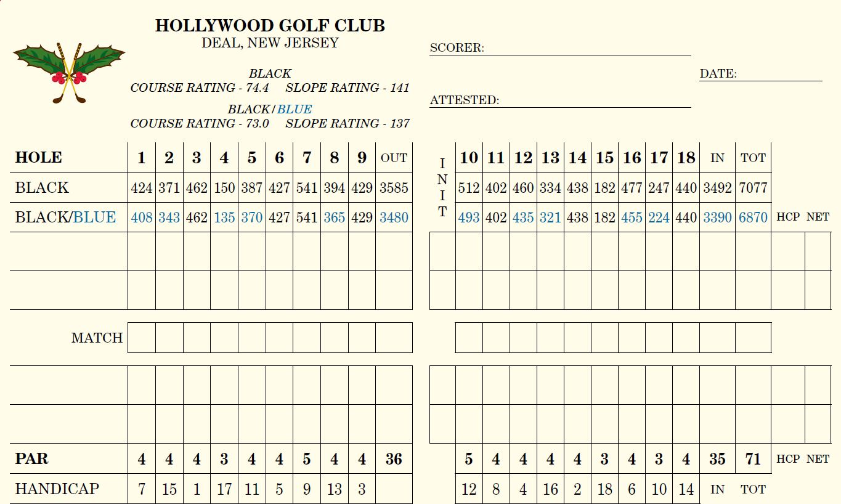Click the PAR row label
This screenshot has width=841, height=504.
(x=31, y=458)
